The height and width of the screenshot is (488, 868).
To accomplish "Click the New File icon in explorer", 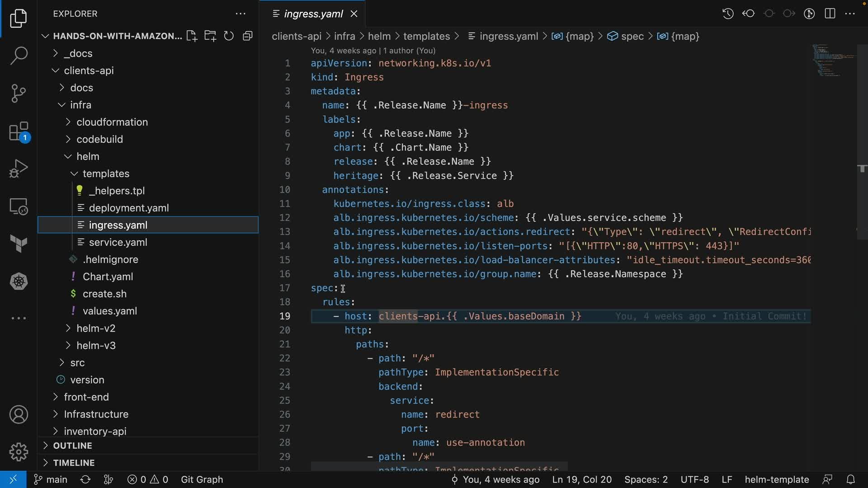I will pyautogui.click(x=191, y=36).
